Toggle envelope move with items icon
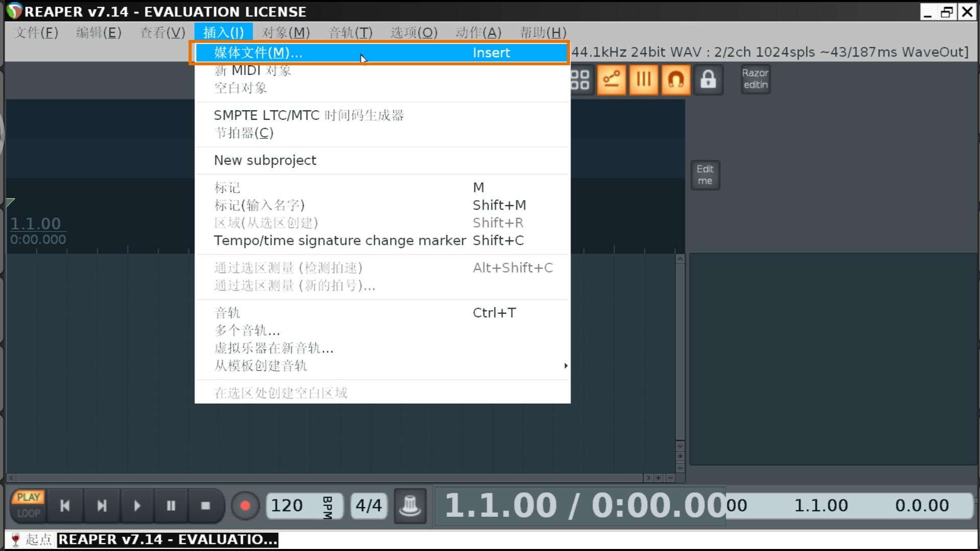 611,80
